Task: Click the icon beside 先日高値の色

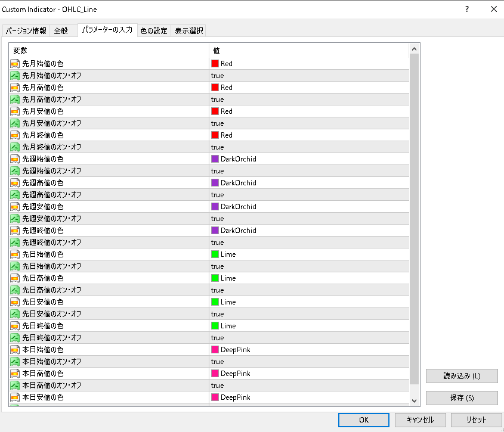Action: (15, 278)
